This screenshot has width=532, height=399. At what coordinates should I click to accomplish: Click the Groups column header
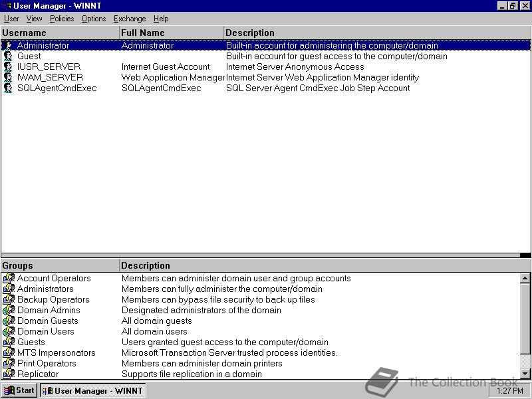[60, 265]
